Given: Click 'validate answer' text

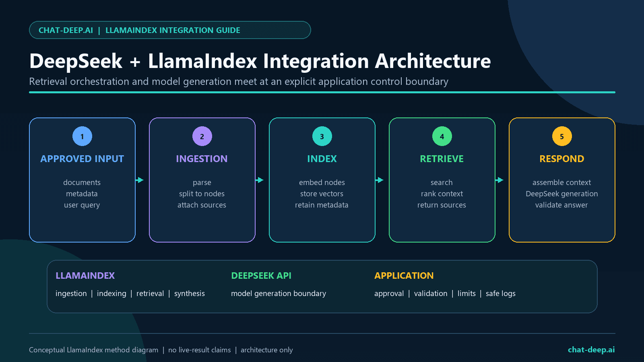Looking at the screenshot, I should point(562,205).
